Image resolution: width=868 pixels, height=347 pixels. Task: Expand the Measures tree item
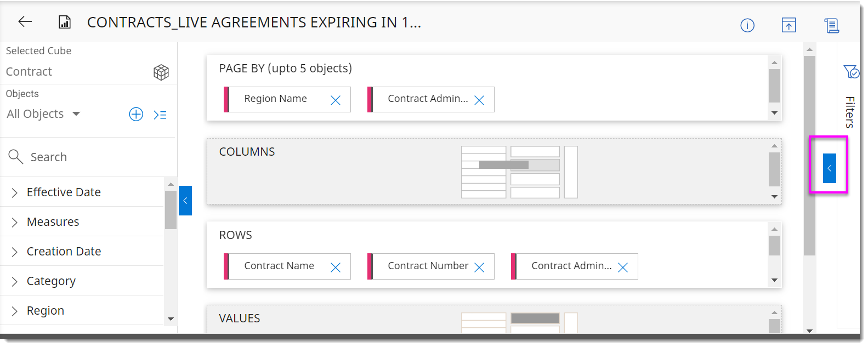pyautogui.click(x=15, y=222)
